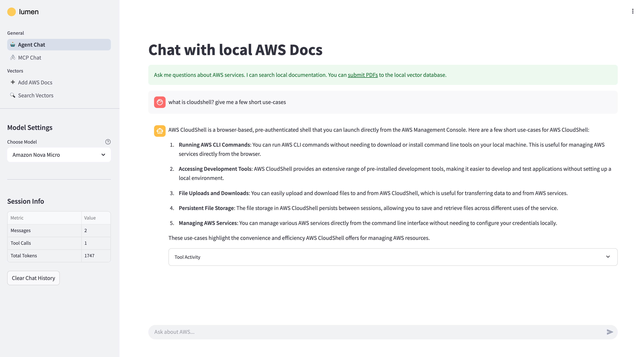Screen dimensions: 644x357
Task: Click the Tool Activity chevron arrow
Action: pos(608,257)
